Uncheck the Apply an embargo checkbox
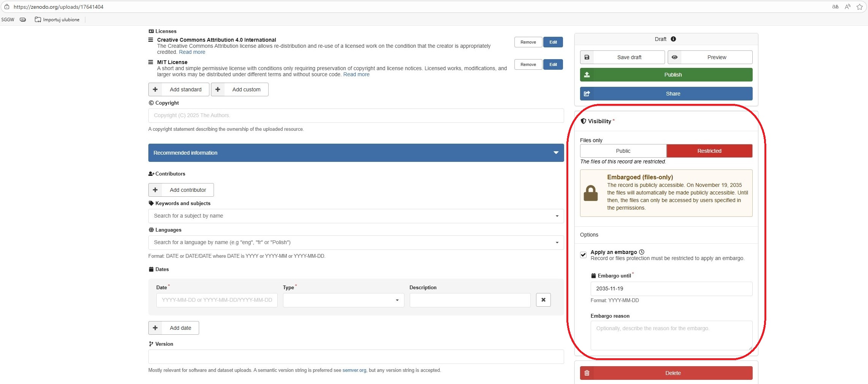The height and width of the screenshot is (384, 868). click(583, 255)
